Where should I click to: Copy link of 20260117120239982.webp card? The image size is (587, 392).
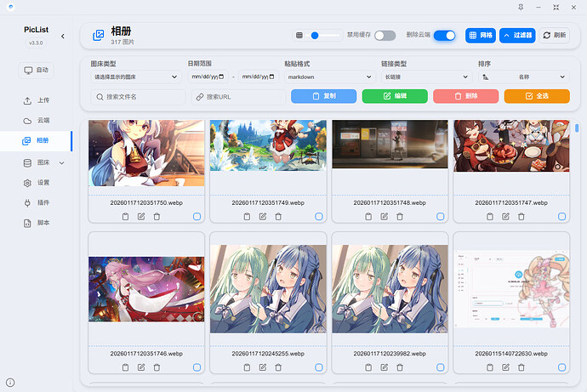tap(368, 367)
